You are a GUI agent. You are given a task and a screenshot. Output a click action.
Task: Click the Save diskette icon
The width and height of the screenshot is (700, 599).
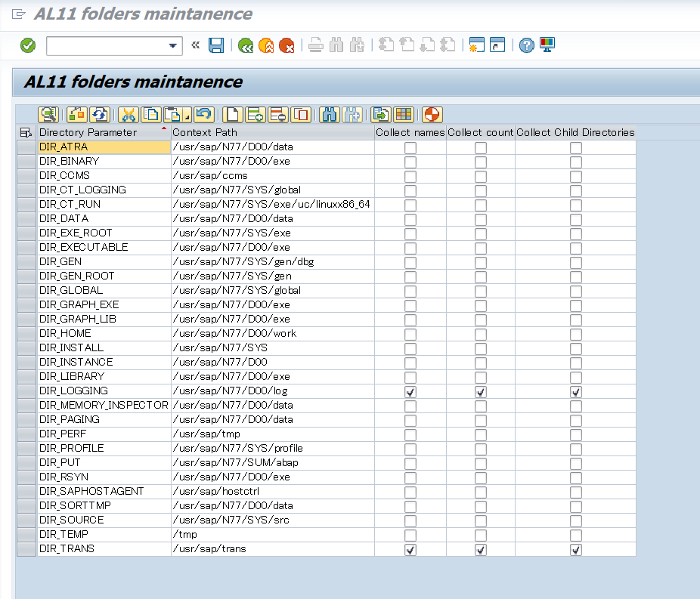click(216, 46)
